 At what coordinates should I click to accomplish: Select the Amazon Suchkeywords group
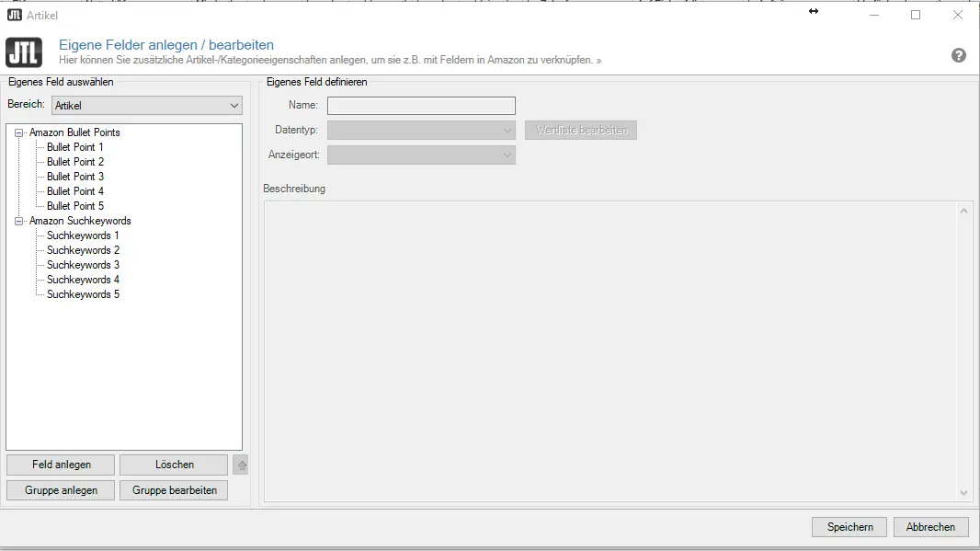click(80, 221)
